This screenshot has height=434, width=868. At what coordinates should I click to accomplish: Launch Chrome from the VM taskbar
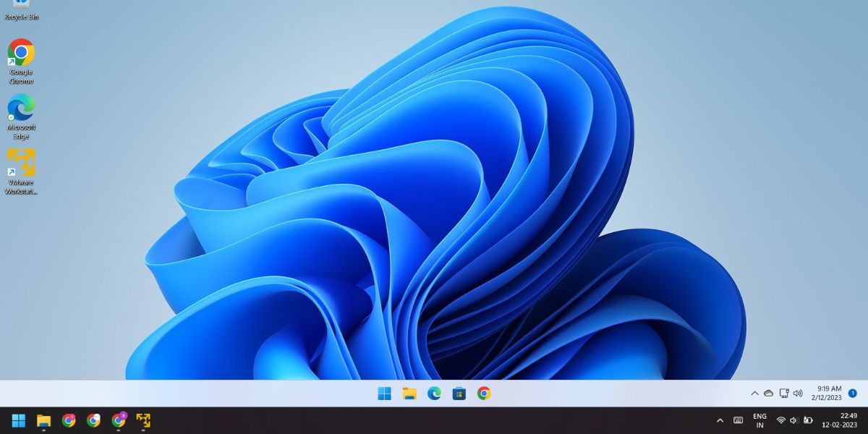[x=483, y=393]
